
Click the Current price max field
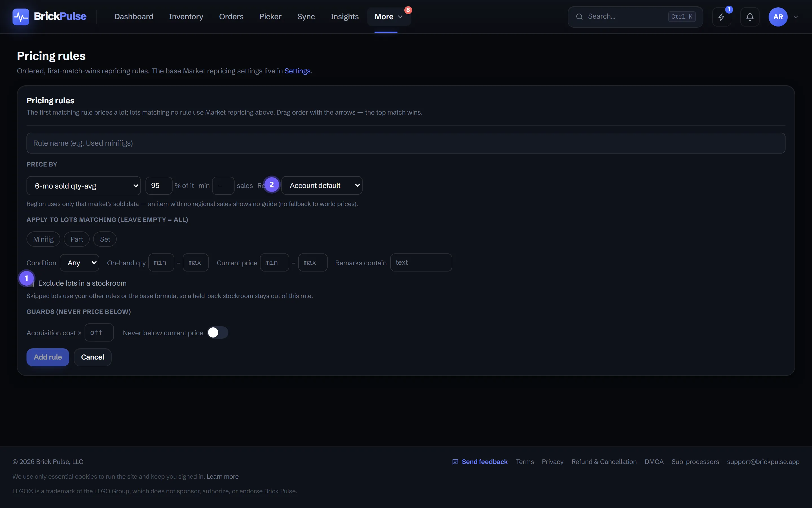(x=313, y=263)
